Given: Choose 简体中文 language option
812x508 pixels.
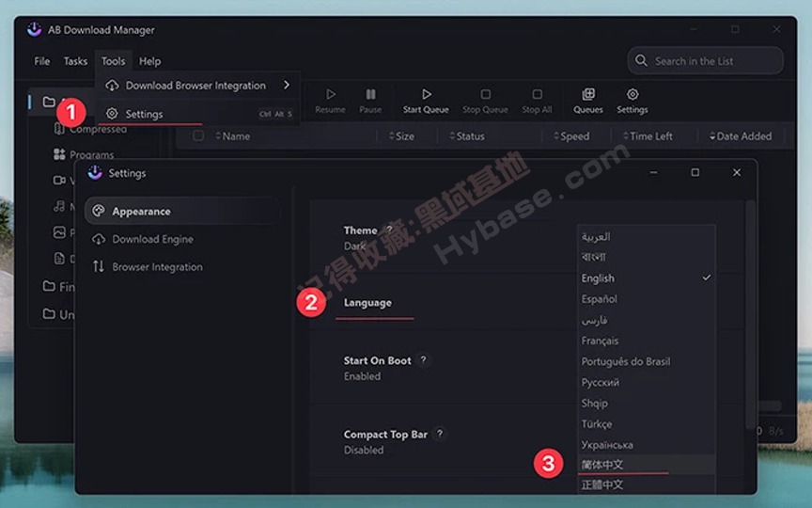Looking at the screenshot, I should [647, 465].
